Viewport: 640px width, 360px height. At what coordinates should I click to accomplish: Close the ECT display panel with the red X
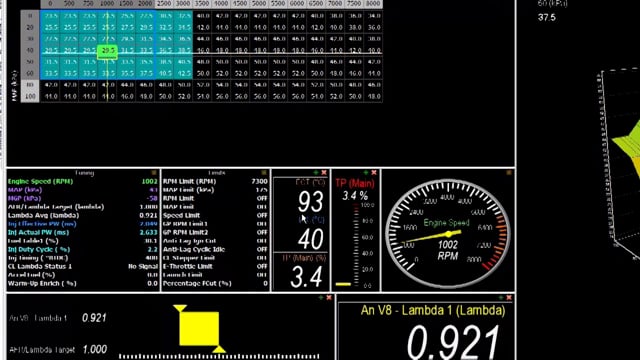tap(324, 173)
